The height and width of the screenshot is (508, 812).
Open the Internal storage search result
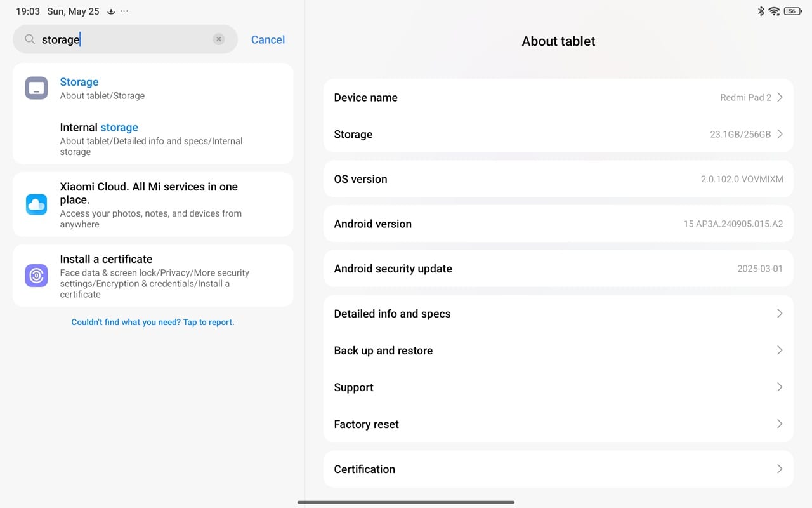152,139
